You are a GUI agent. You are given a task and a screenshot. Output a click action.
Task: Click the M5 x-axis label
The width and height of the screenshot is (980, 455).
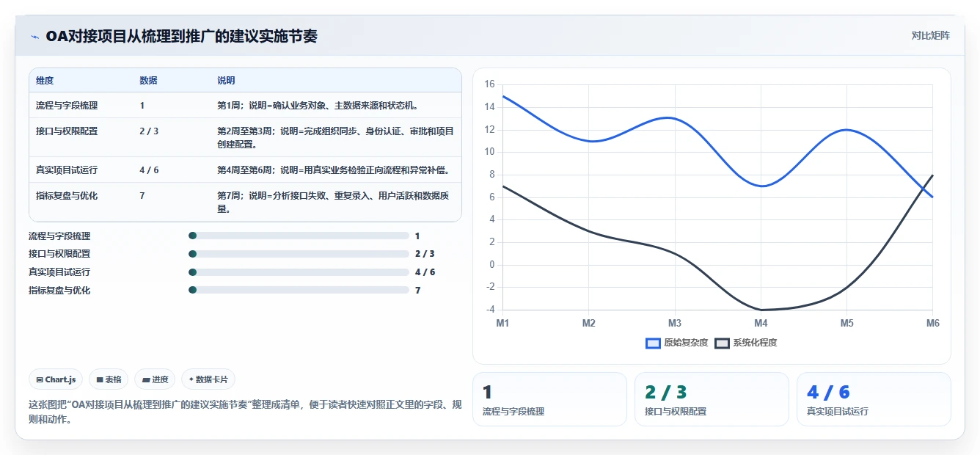click(846, 323)
